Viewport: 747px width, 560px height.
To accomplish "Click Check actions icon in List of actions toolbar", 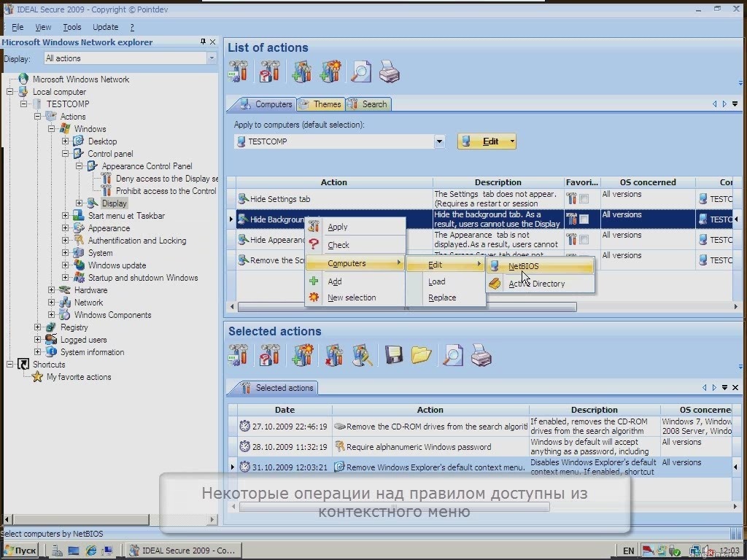I will (270, 71).
